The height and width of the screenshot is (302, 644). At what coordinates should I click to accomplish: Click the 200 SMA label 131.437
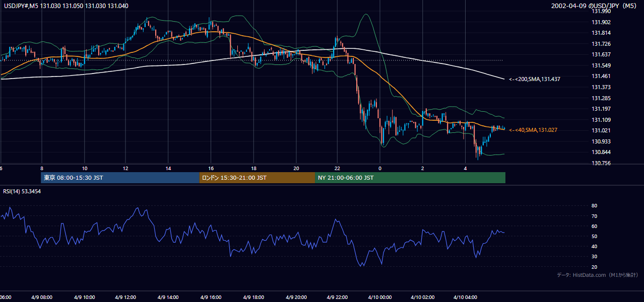click(x=535, y=79)
